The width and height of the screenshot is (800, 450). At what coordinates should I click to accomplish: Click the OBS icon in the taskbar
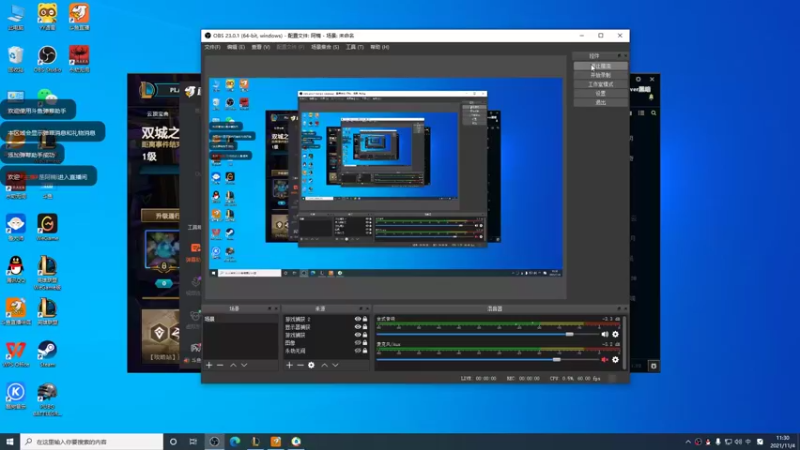pos(214,441)
